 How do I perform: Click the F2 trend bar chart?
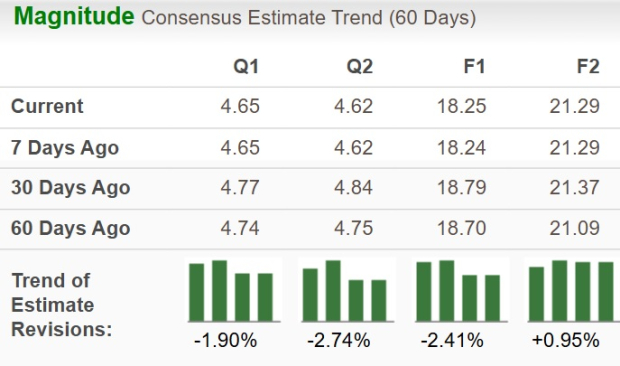(x=572, y=291)
